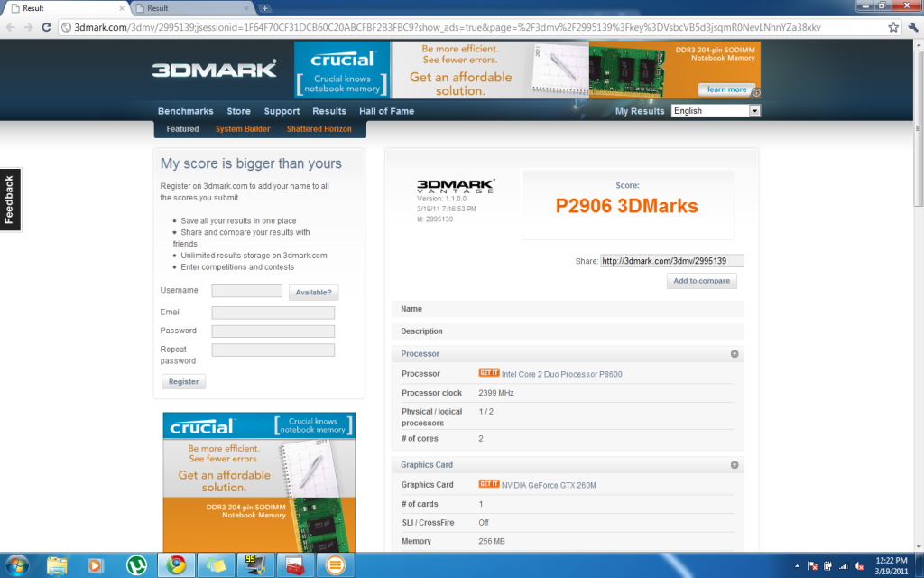Click the 3DMark logo in header

[x=215, y=69]
